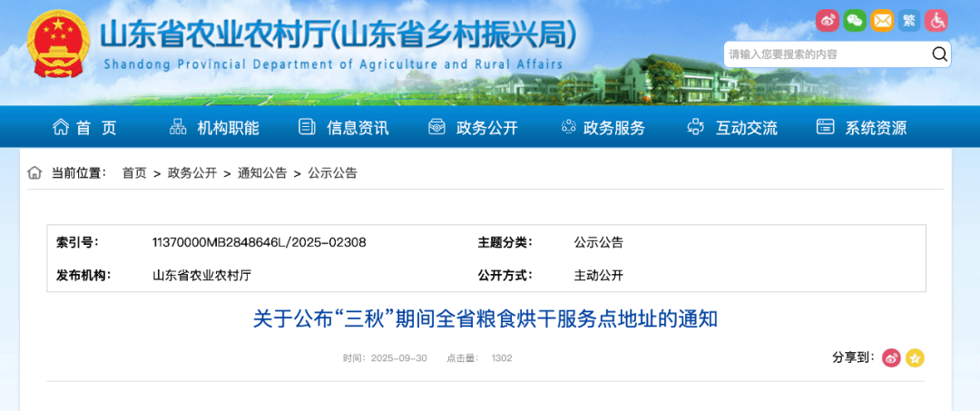The image size is (980, 411).
Task: Share via the yellow star QZone icon
Action: [x=915, y=357]
